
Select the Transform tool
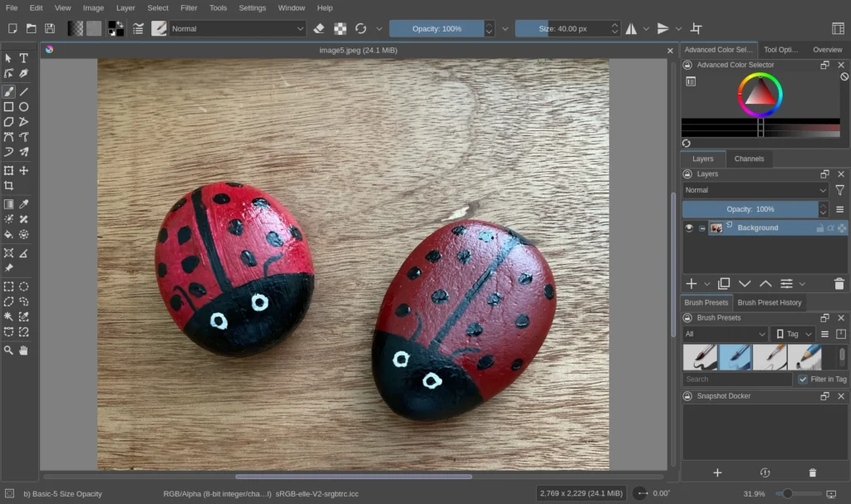tap(8, 170)
